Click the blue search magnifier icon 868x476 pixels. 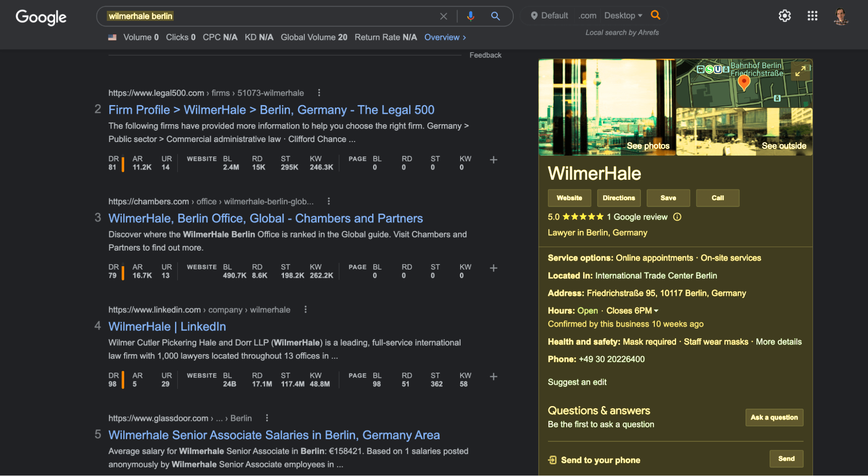495,16
